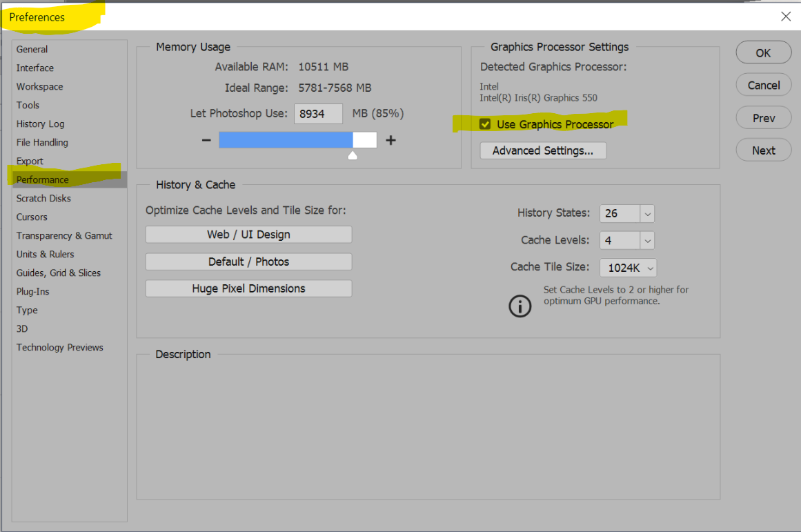This screenshot has width=801, height=532.
Task: Click the Ideal Range value 5781-7568 MB
Action: tap(335, 88)
